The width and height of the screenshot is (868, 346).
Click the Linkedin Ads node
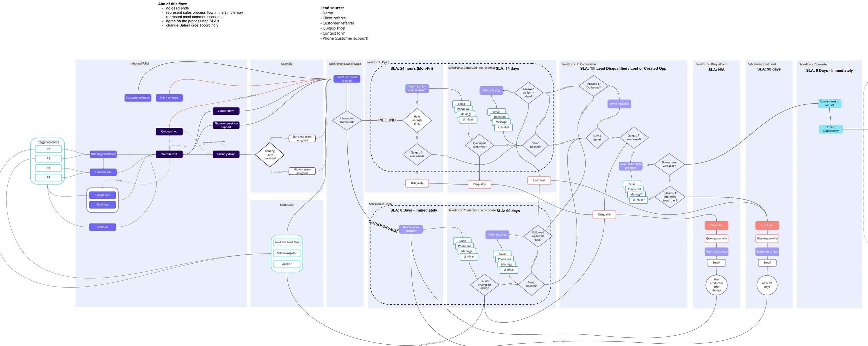pos(103,172)
